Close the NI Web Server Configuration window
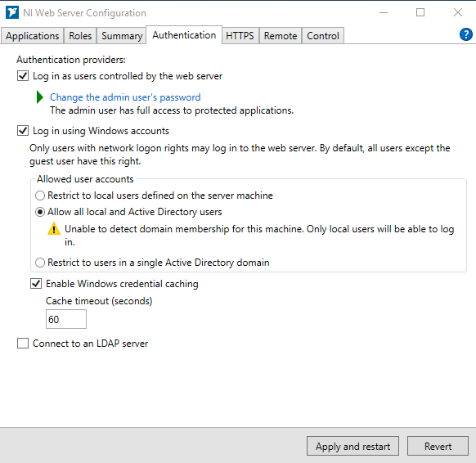This screenshot has height=463, width=476. pos(458,12)
